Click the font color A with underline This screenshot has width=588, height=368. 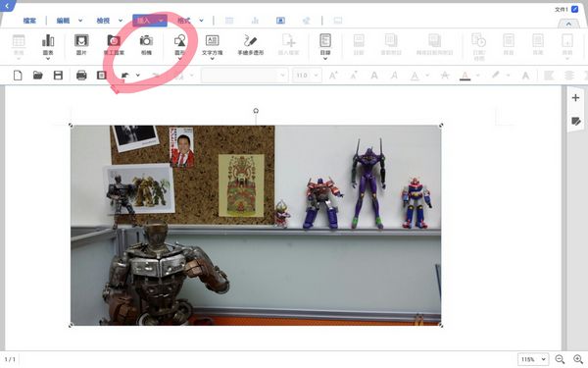[465, 76]
